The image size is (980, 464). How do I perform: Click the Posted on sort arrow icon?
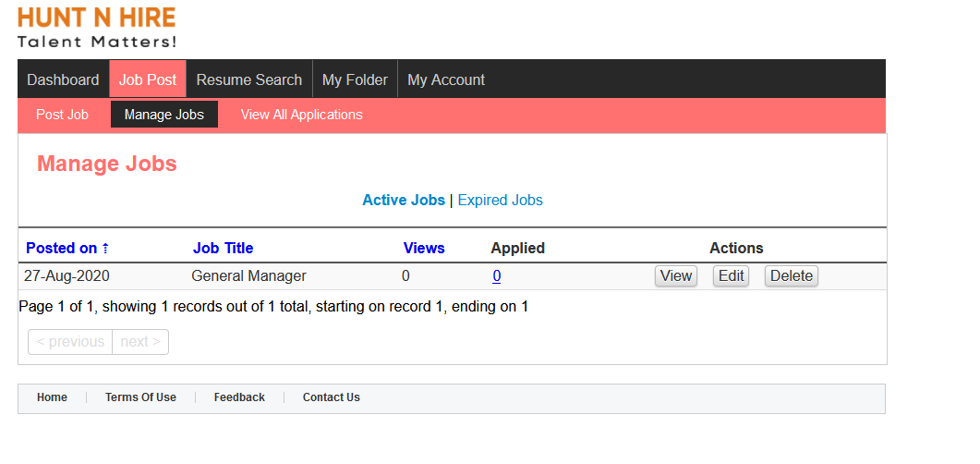[105, 249]
